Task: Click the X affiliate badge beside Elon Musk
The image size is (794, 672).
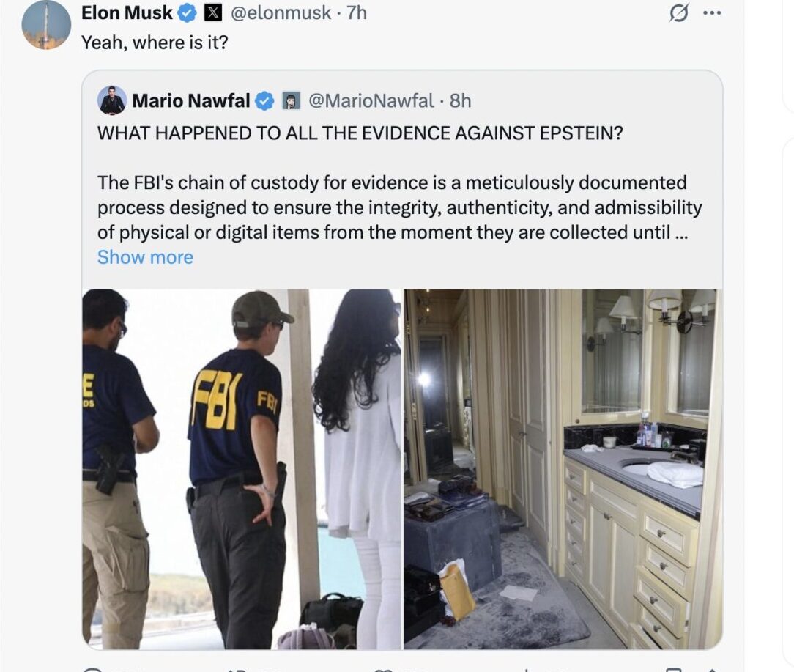Action: [212, 12]
